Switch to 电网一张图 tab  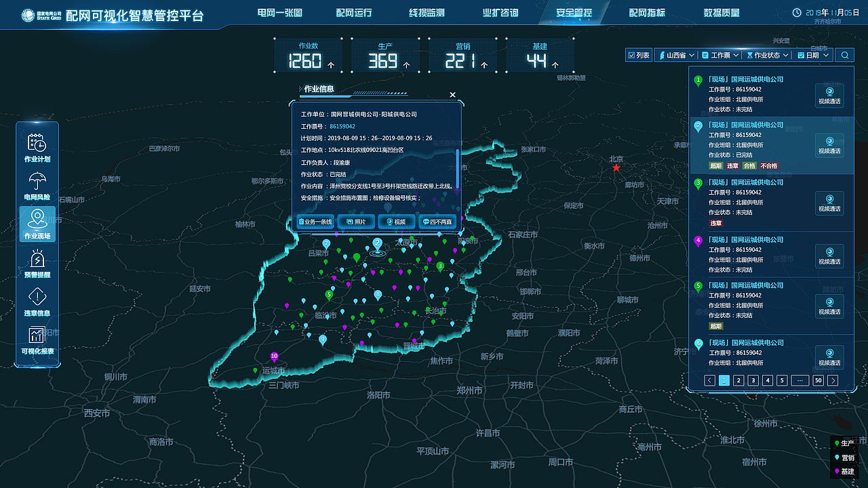[280, 13]
